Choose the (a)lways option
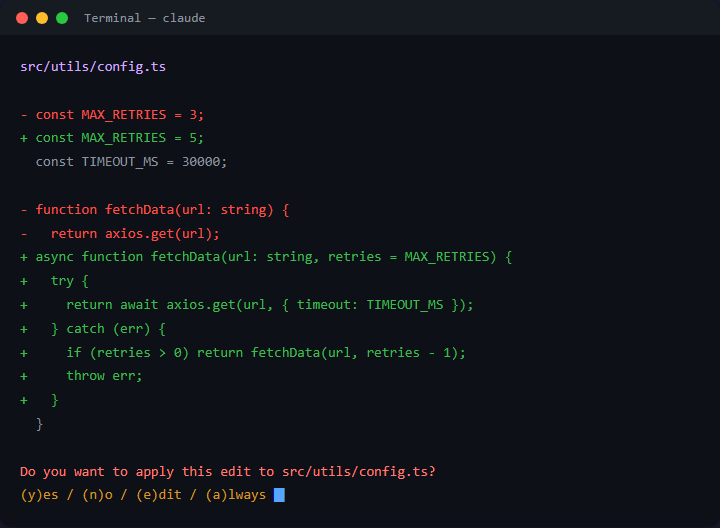This screenshot has width=720, height=528. (x=236, y=495)
